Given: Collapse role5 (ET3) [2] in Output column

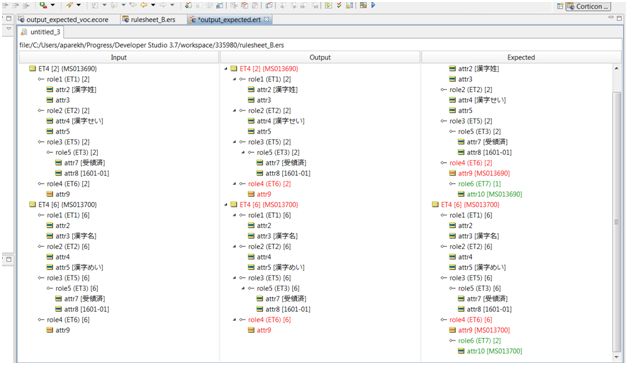Looking at the screenshot, I should [243, 152].
